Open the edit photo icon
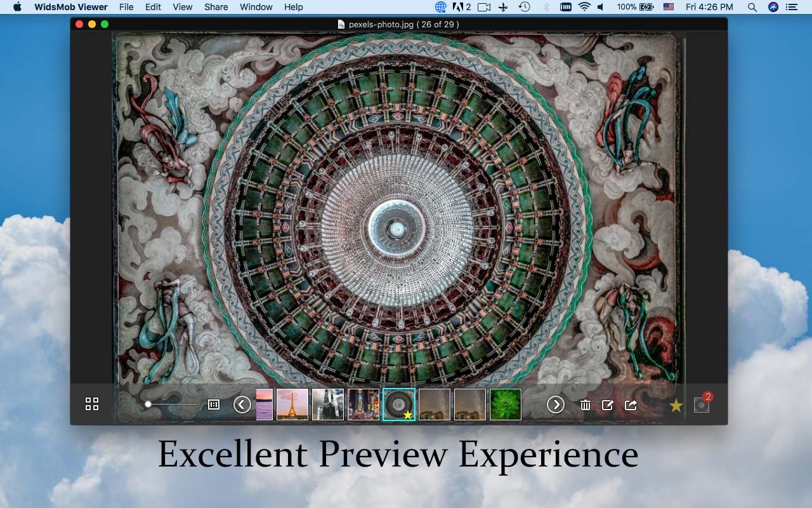Screen dimensions: 812x508 [x=608, y=405]
